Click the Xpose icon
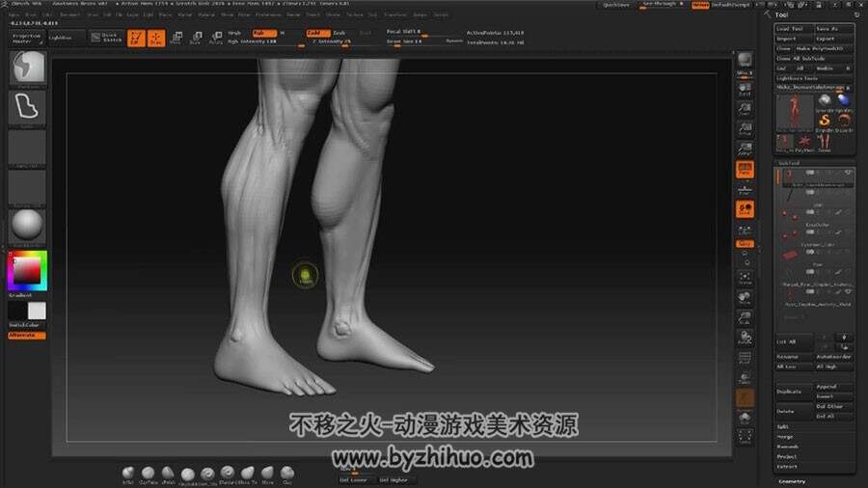 745,437
